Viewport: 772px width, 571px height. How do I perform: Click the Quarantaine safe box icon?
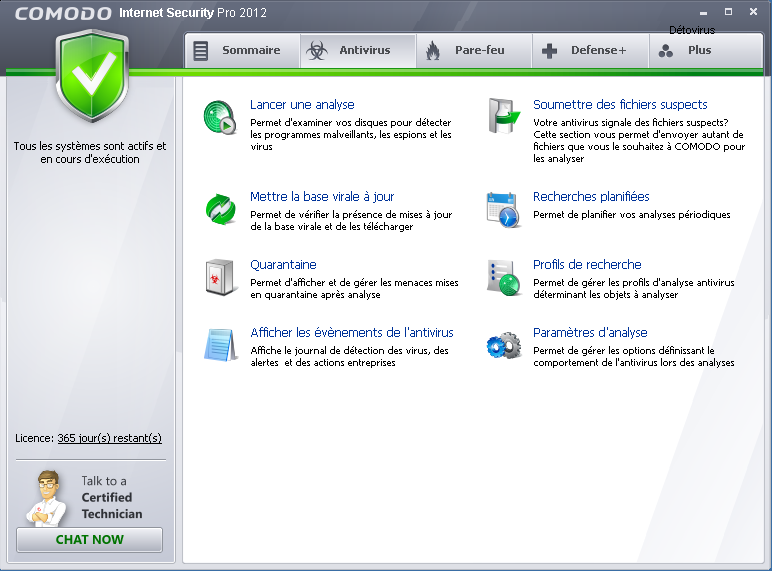[220, 278]
